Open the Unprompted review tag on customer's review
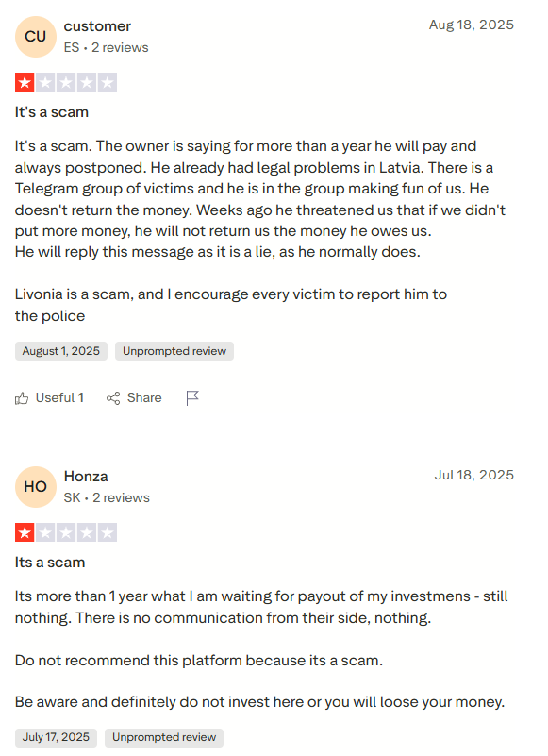This screenshot has height=756, width=548. tap(174, 351)
